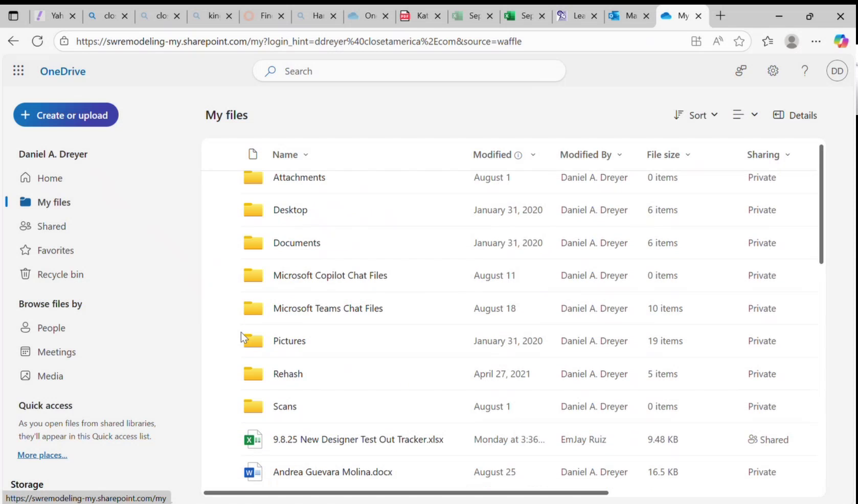
Task: Open the Copilot icon in the browser toolbar
Action: coord(841,41)
